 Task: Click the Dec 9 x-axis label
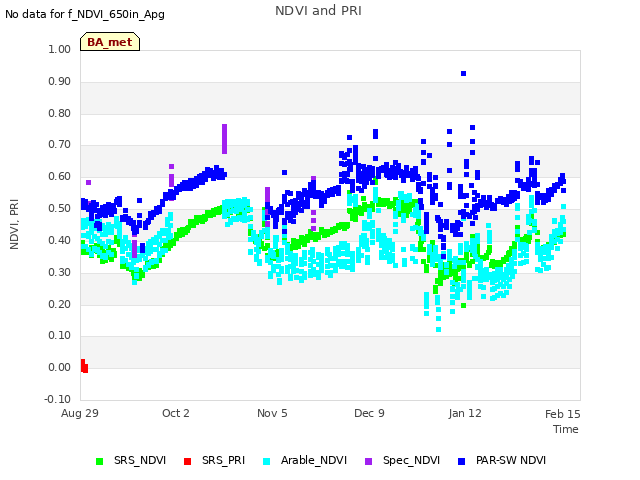[x=369, y=413]
